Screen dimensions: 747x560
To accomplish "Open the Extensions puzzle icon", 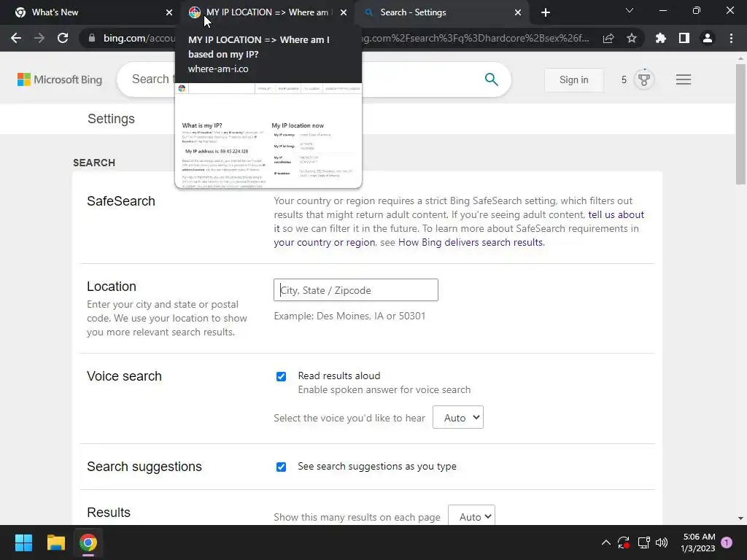I will click(661, 38).
